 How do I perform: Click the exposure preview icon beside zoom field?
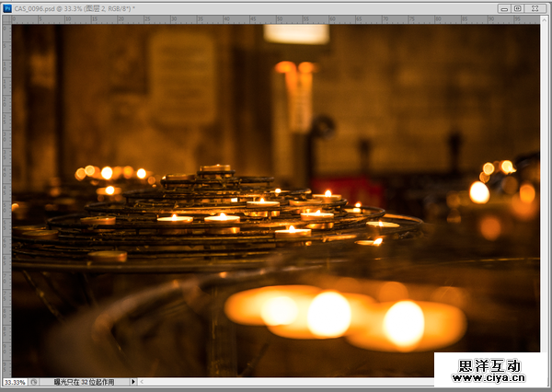(x=34, y=381)
